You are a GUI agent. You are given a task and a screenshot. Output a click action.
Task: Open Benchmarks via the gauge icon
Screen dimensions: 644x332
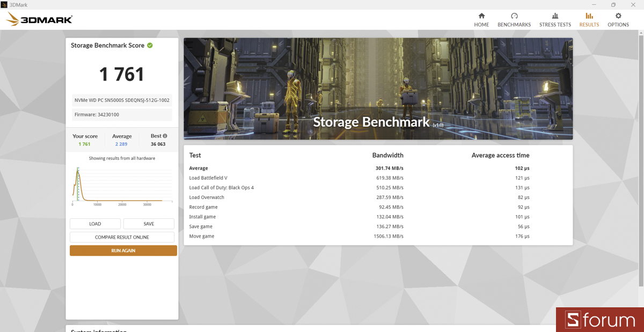(x=514, y=16)
